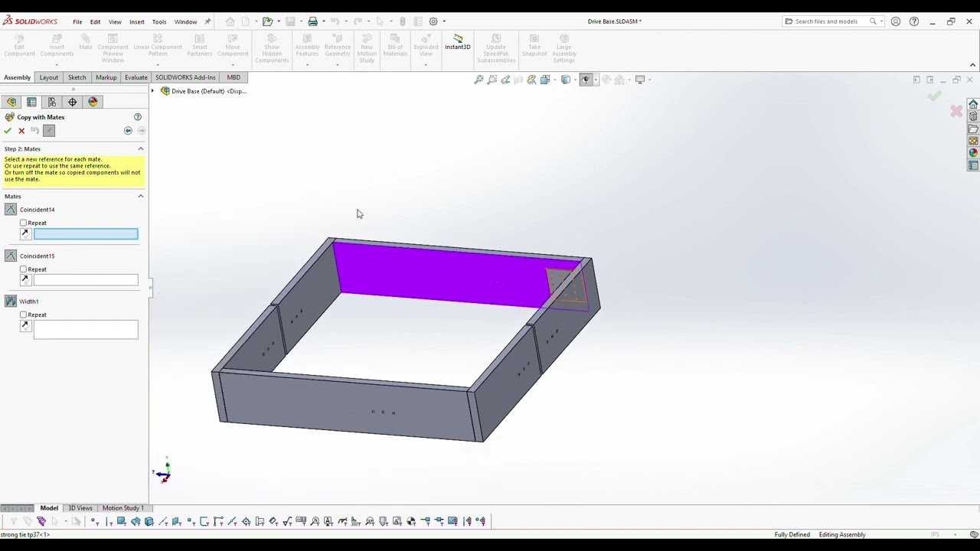Open View Settings dropdown arrow
This screenshot has width=980, height=551.
[649, 80]
